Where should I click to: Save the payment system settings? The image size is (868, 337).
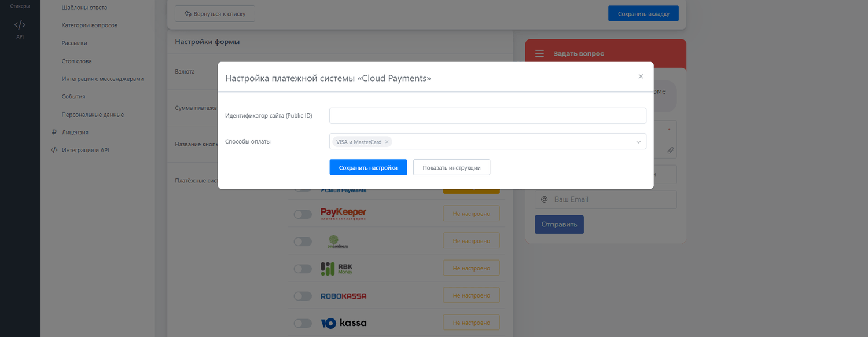point(368,167)
